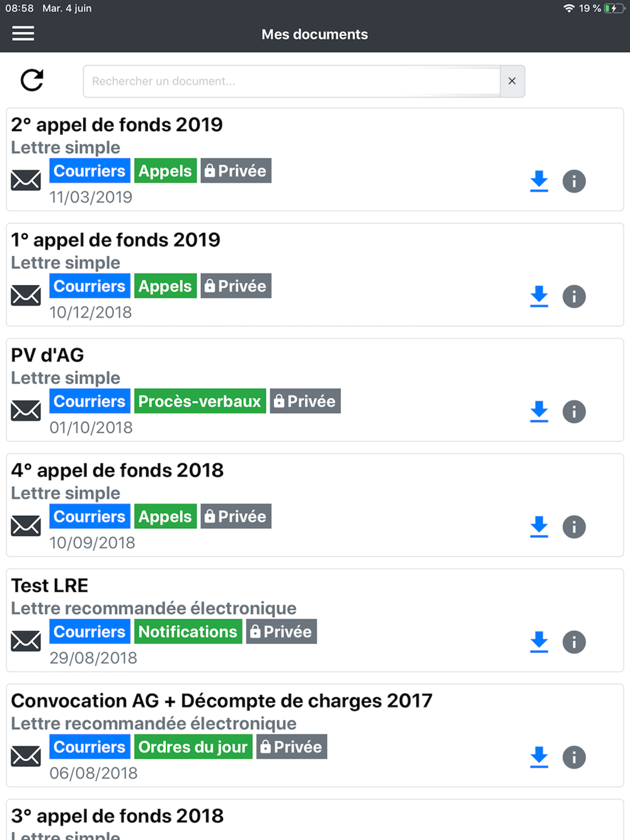Viewport: 630px width, 840px height.
Task: Select the Procès-verbaux tag on PV d'AG
Action: pos(200,401)
